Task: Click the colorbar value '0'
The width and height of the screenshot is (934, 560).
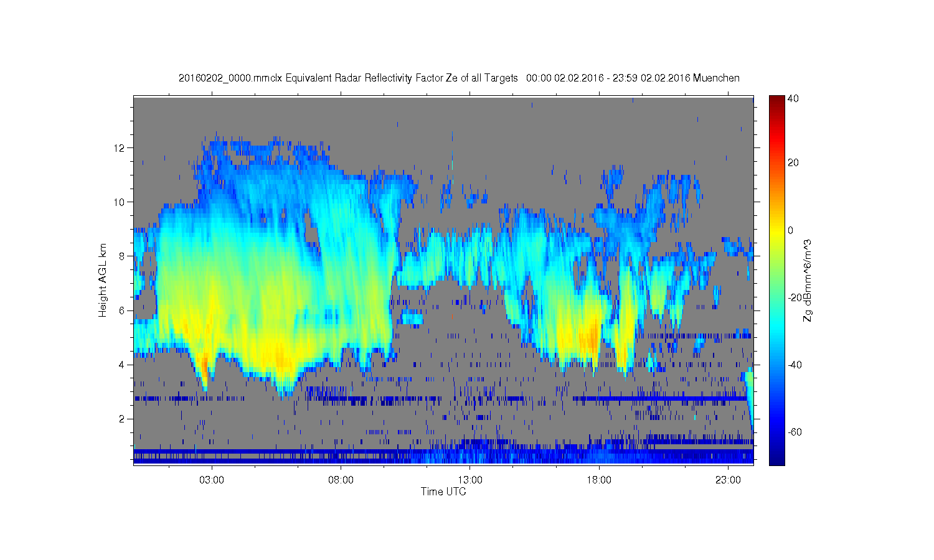Action: coord(791,230)
